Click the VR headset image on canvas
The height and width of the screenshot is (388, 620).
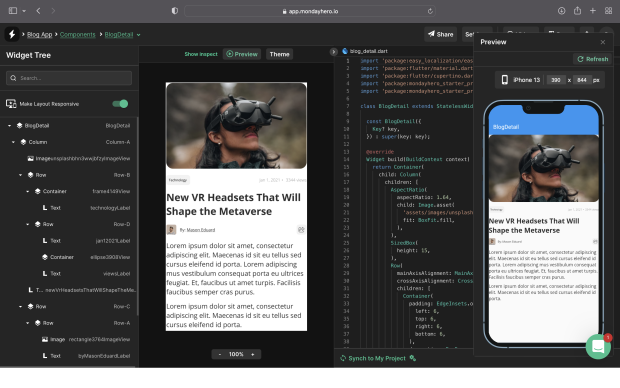236,125
